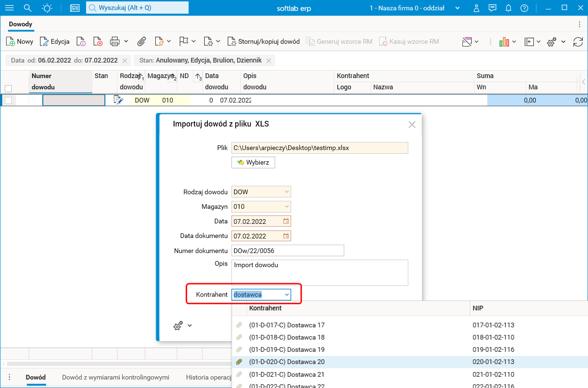Switch to the Dowód bottom tab
588x388 pixels.
point(36,377)
